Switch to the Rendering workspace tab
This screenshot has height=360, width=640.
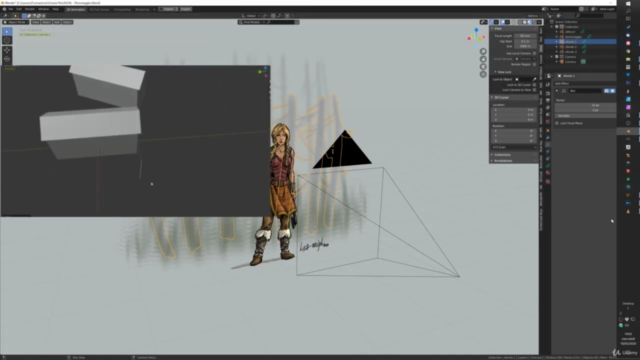click(x=142, y=9)
